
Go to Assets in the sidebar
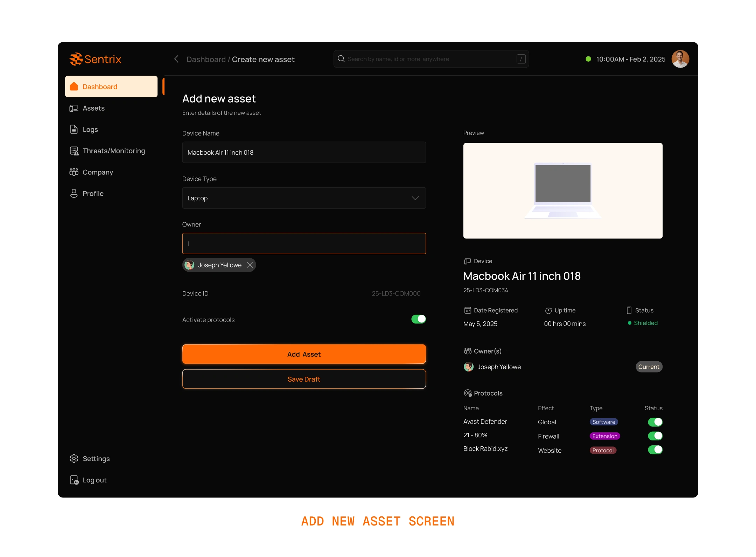click(x=93, y=108)
